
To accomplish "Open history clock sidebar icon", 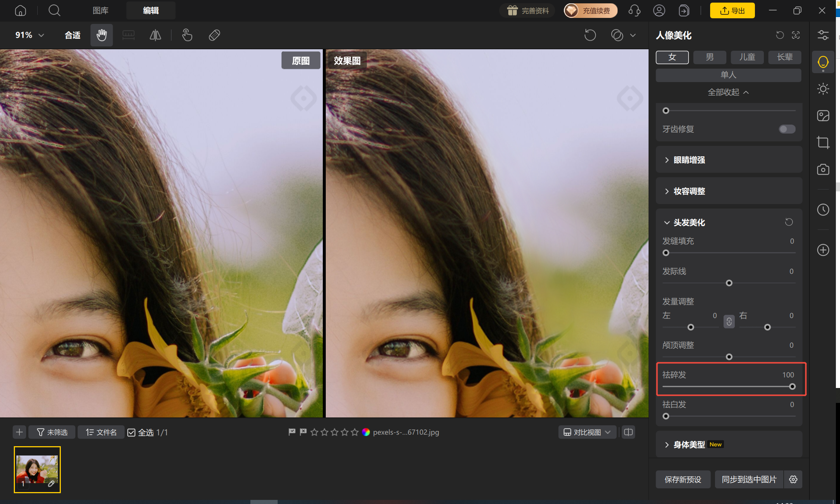I will point(823,210).
